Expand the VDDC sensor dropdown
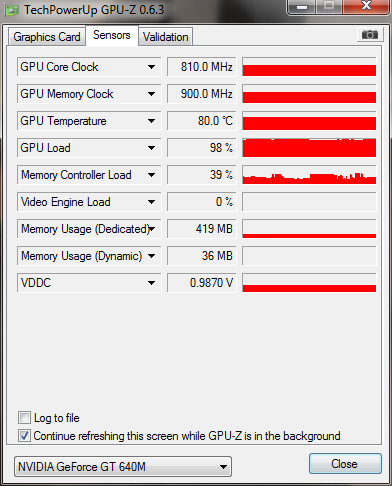392x486 pixels. point(151,283)
